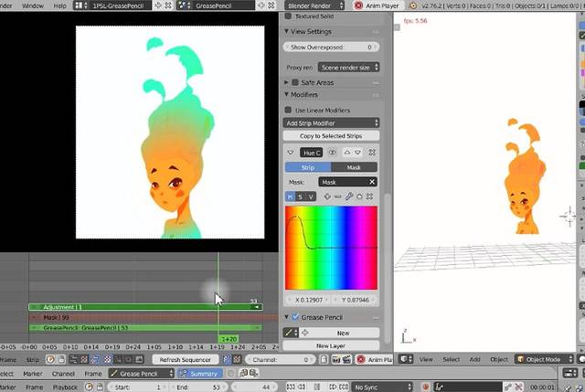The width and height of the screenshot is (585, 392).
Task: Click Refresh Sequencer button
Action: click(x=185, y=359)
